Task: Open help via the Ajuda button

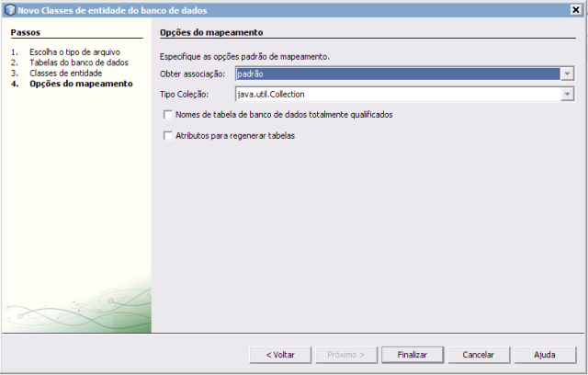Action: tap(546, 354)
